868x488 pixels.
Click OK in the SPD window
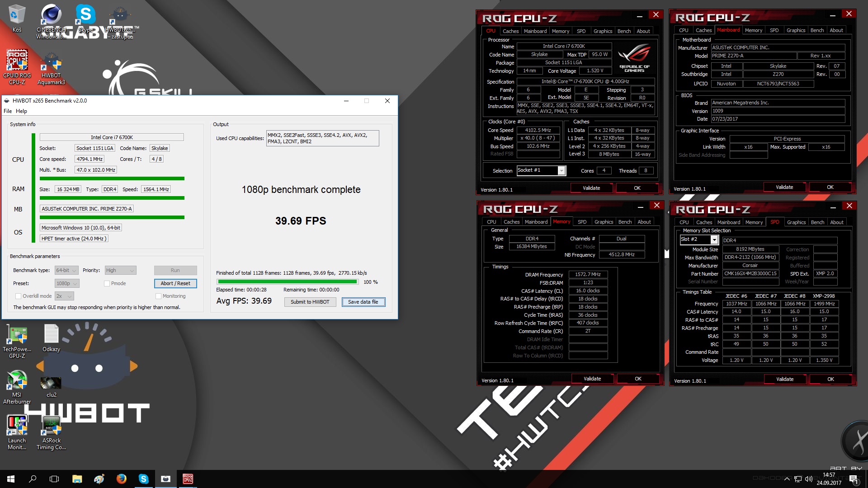click(830, 379)
